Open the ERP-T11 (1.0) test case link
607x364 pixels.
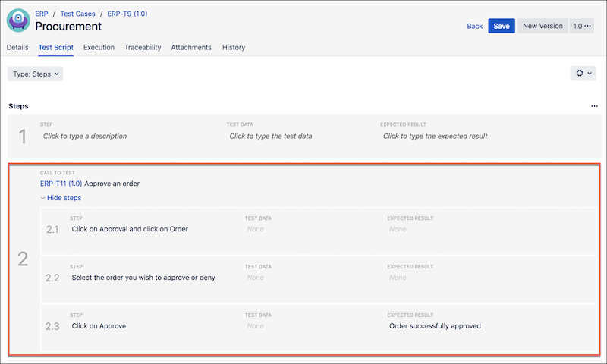coord(61,184)
